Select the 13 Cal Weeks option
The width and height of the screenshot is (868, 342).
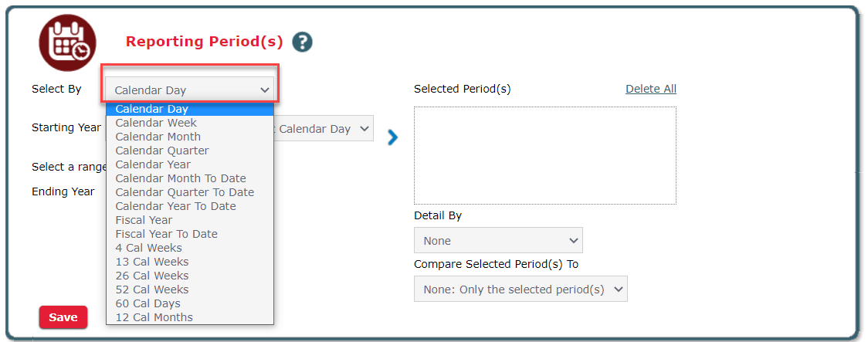(152, 262)
